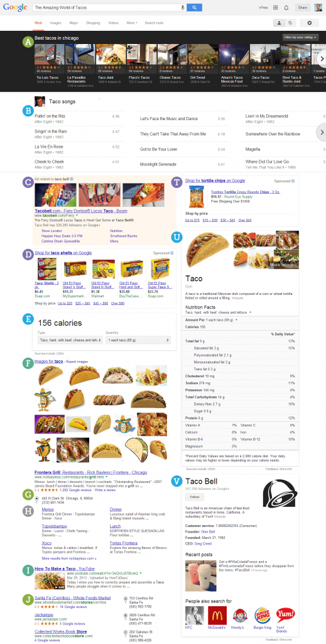Switch to personal results toggle

(x=280, y=23)
